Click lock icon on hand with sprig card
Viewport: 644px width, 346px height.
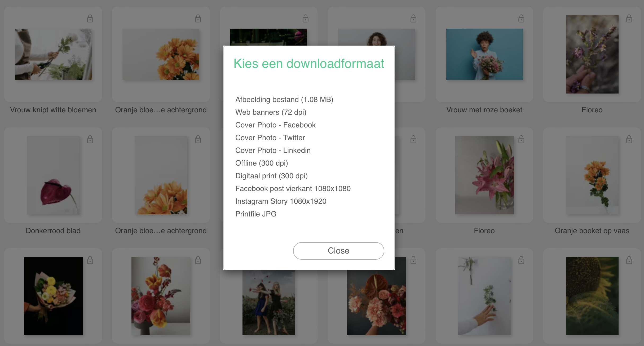tap(521, 260)
